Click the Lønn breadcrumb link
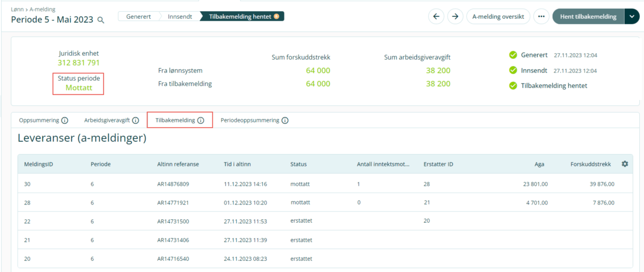644x272 pixels. (x=17, y=9)
